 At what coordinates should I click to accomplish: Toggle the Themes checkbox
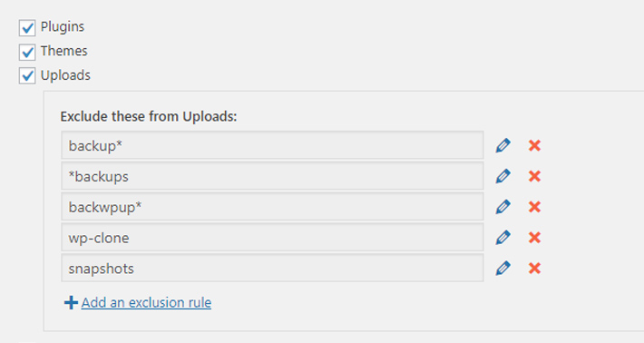point(27,52)
